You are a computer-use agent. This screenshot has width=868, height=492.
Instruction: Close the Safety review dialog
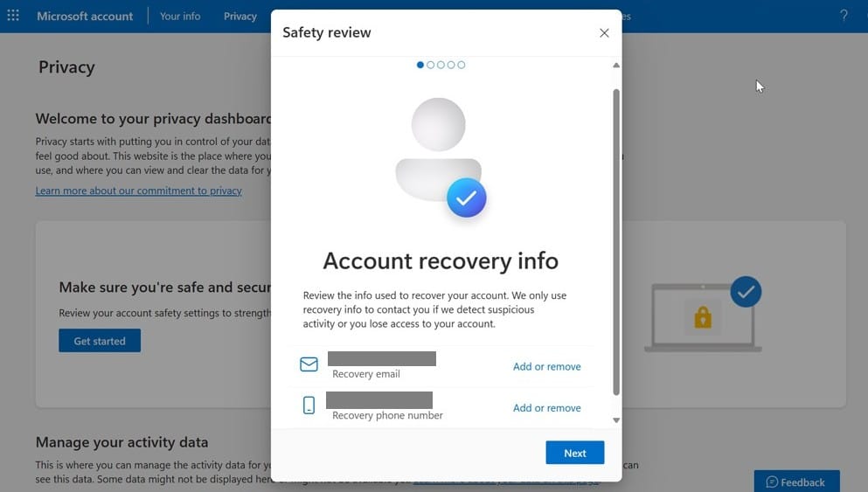point(604,32)
